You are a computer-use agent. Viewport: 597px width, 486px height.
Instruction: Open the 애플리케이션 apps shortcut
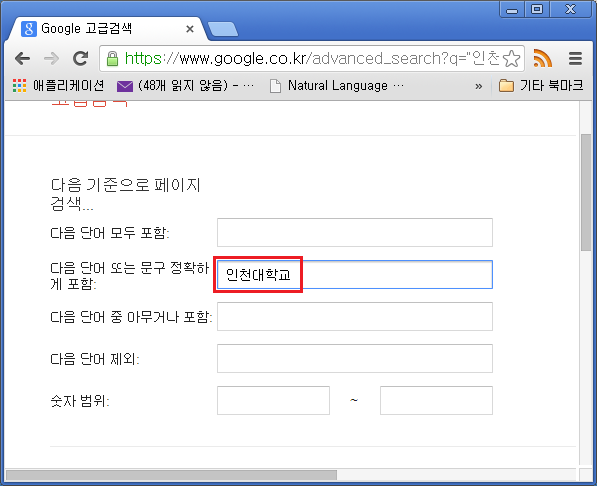[x=58, y=86]
